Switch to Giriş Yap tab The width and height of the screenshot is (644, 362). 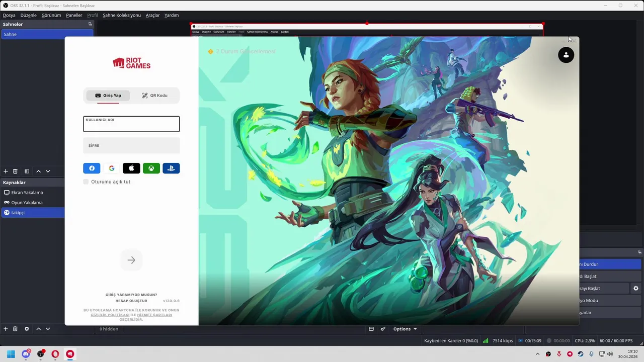pyautogui.click(x=108, y=96)
